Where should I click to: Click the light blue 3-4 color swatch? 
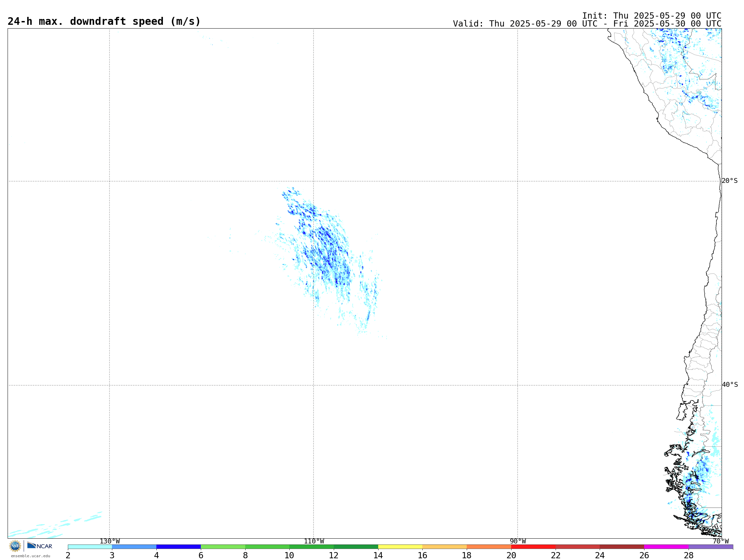point(134,547)
